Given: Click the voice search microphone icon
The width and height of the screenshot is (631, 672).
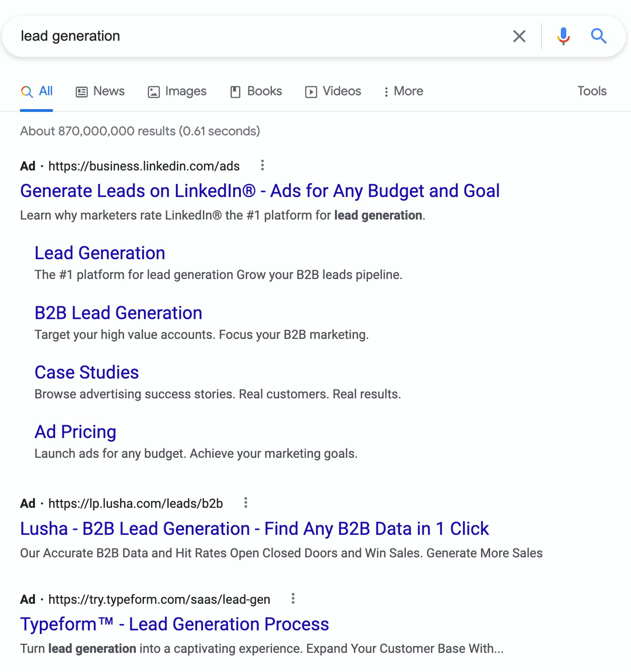Looking at the screenshot, I should tap(563, 36).
